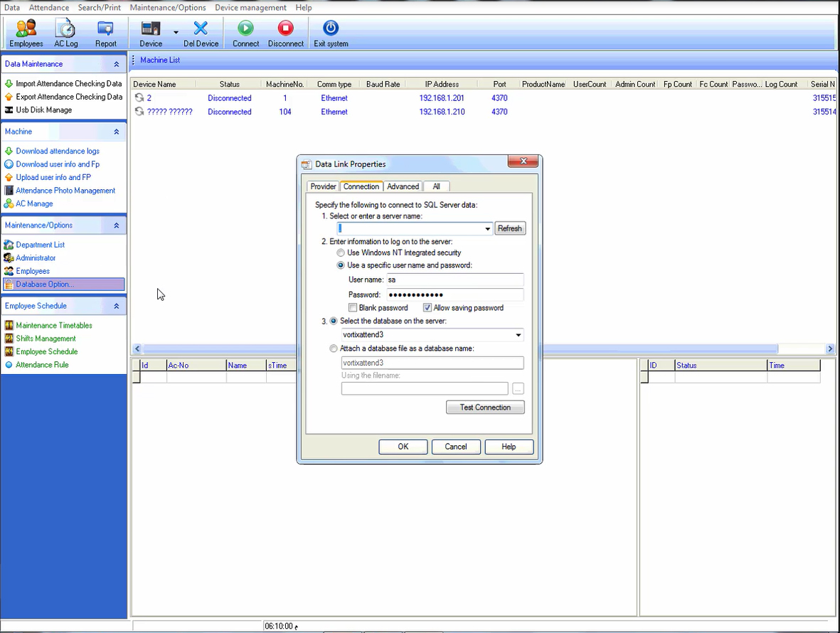The image size is (840, 633).
Task: Tick the Blank password checkbox
Action: pos(353,308)
